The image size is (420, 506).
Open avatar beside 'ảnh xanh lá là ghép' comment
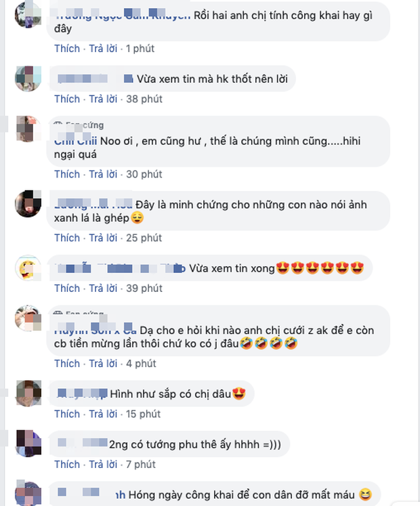[x=28, y=204]
